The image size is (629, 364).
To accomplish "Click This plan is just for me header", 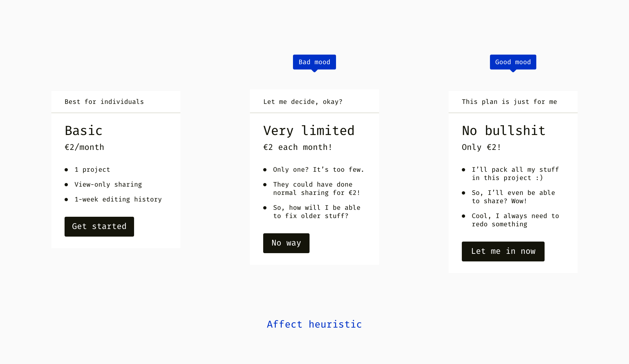I will (509, 102).
